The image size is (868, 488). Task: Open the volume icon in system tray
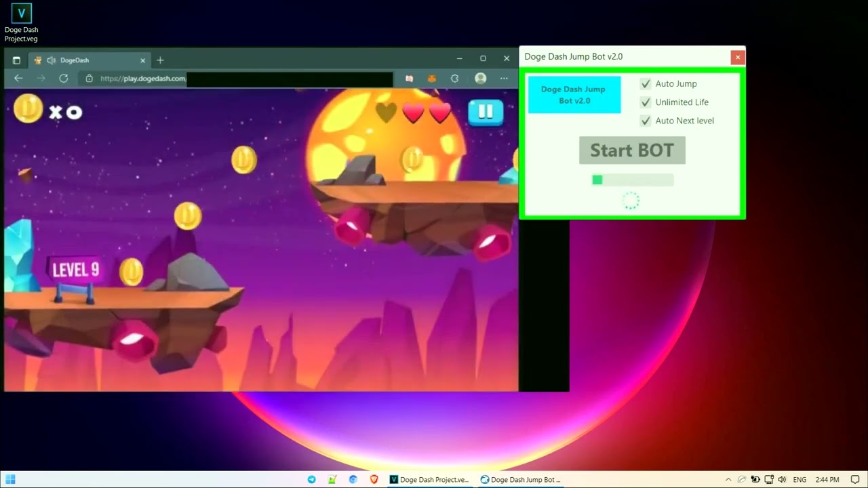[x=782, y=479]
